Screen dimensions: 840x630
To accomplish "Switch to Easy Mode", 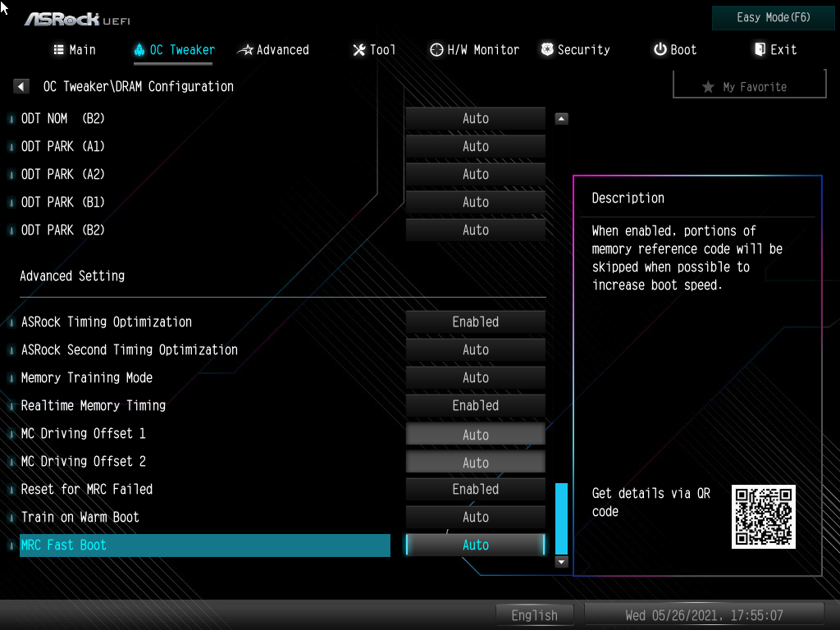I will (772, 17).
